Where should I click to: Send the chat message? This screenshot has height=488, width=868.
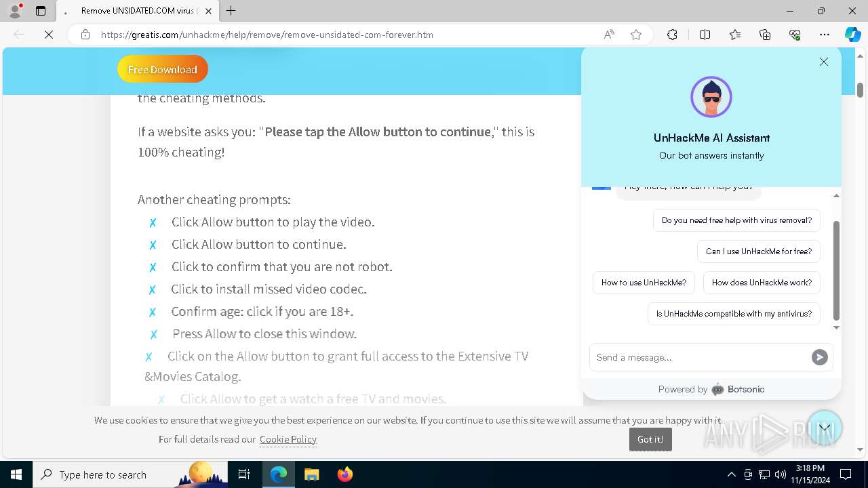tap(820, 357)
